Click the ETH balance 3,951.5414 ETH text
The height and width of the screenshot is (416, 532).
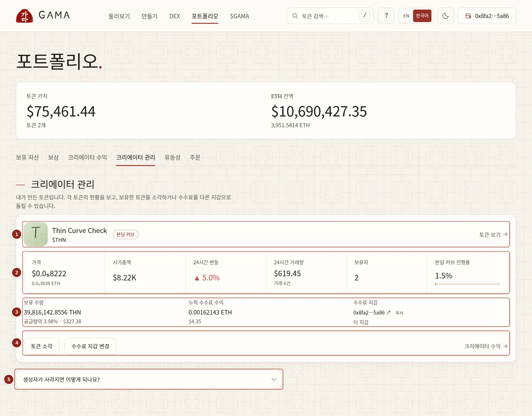tap(290, 125)
